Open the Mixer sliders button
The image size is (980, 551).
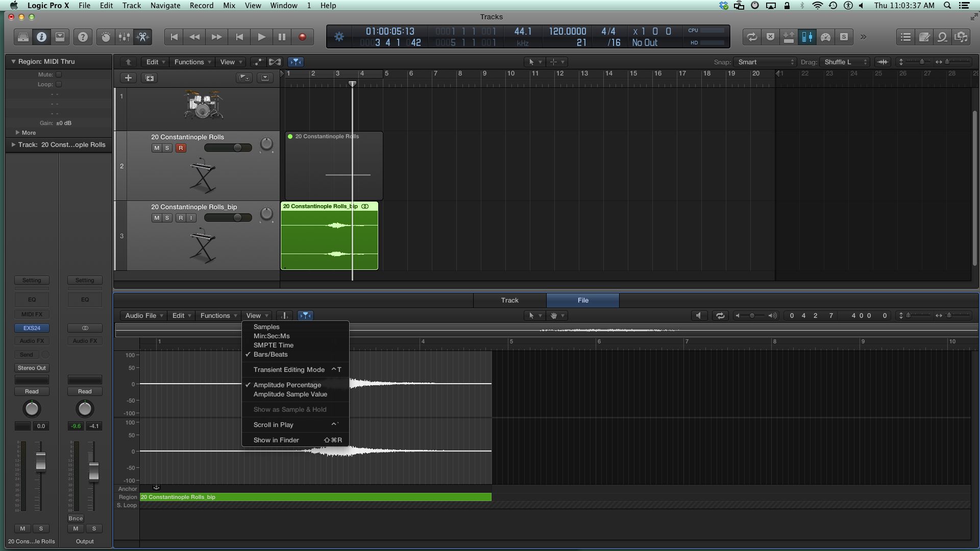click(x=124, y=37)
